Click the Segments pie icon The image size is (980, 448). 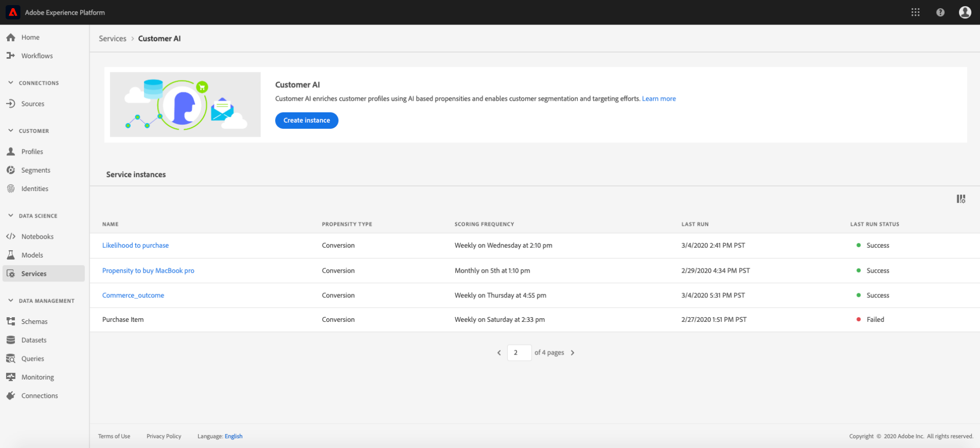11,170
